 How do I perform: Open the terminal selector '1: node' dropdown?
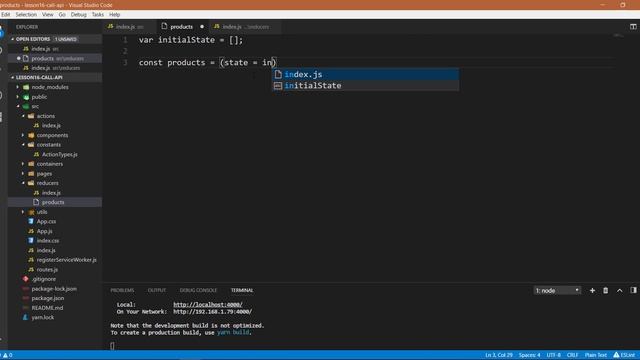tap(557, 290)
